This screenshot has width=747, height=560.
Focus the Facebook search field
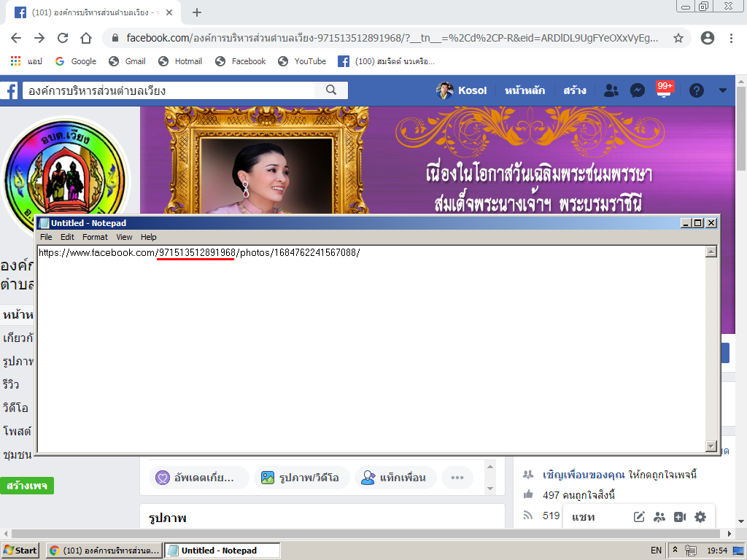click(x=169, y=90)
